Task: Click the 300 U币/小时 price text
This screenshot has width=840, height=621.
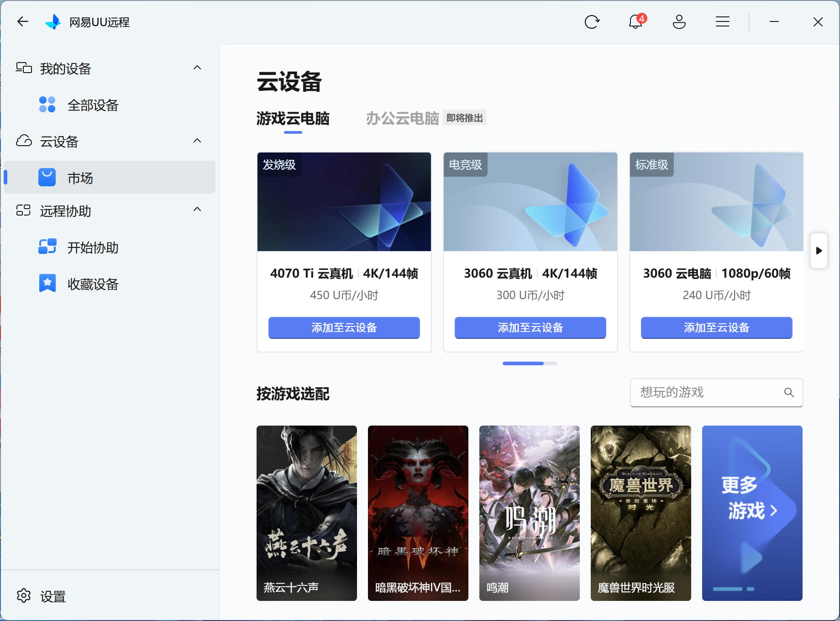Action: (x=530, y=295)
